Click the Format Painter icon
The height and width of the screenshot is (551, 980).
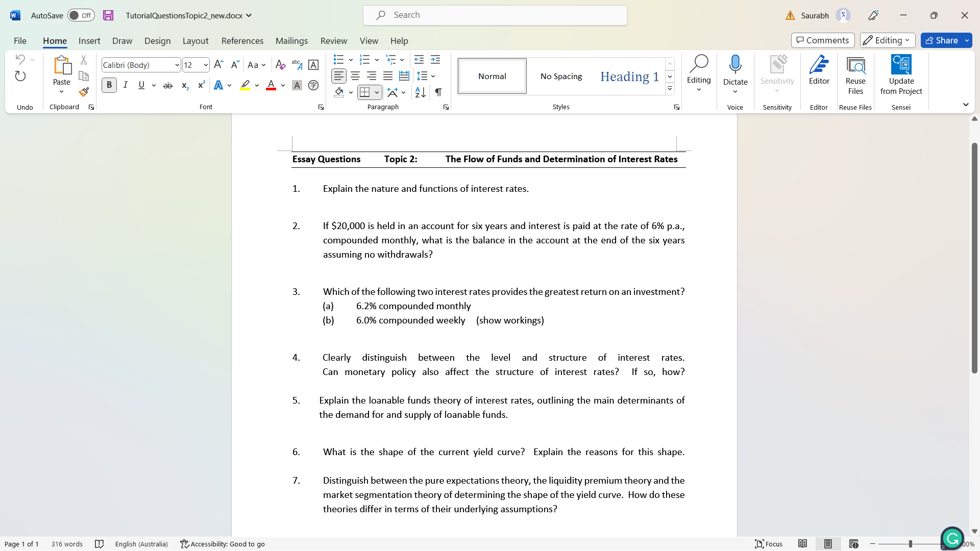pos(84,92)
